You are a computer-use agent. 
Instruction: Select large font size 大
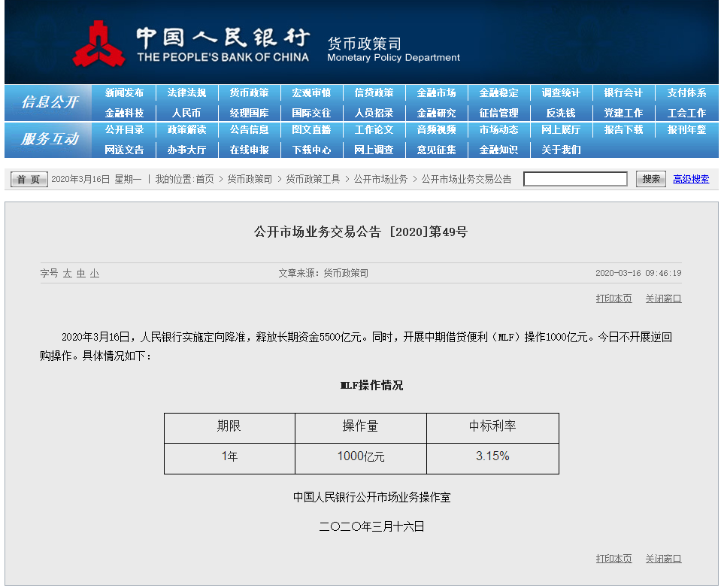(67, 274)
